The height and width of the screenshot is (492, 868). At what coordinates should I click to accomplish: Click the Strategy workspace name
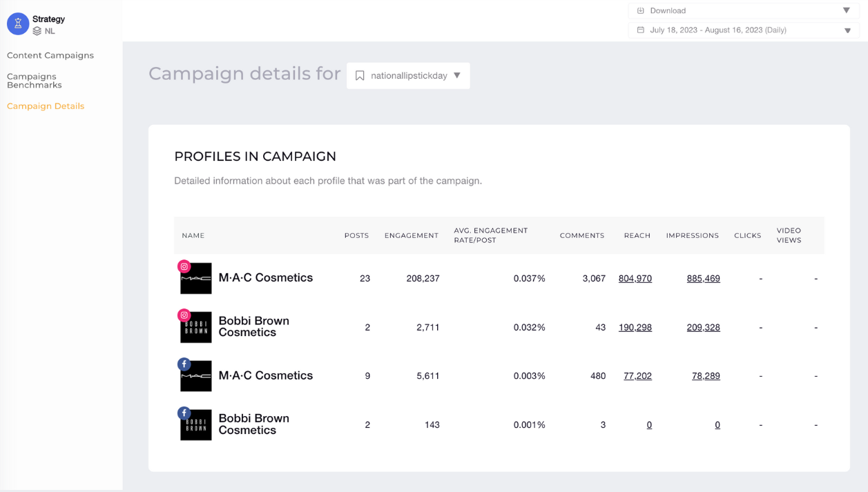48,19
